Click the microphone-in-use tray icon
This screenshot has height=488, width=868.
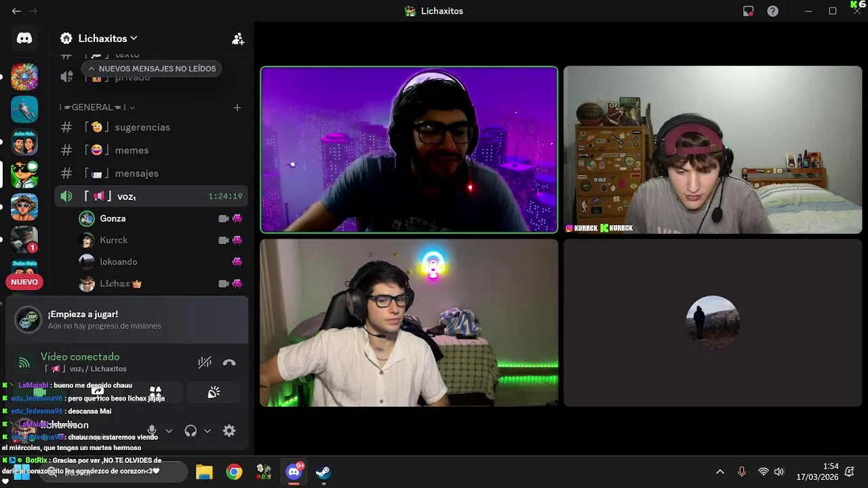[742, 472]
